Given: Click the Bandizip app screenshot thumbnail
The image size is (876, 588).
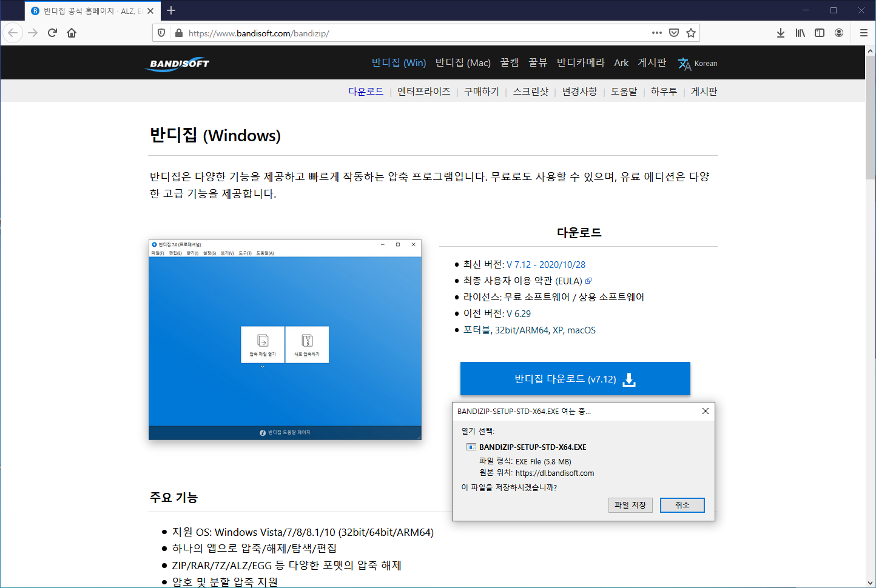Looking at the screenshot, I should (285, 339).
